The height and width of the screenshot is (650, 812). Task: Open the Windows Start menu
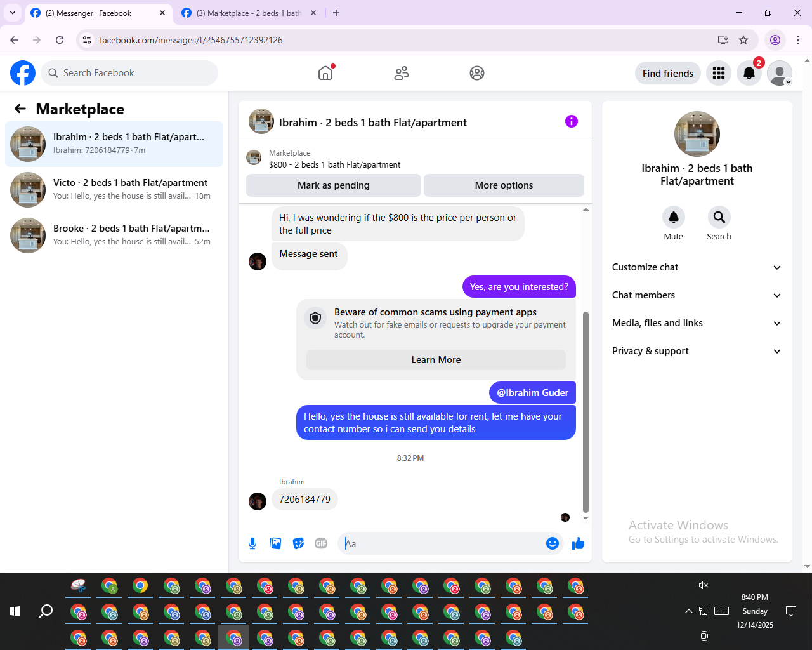click(15, 611)
